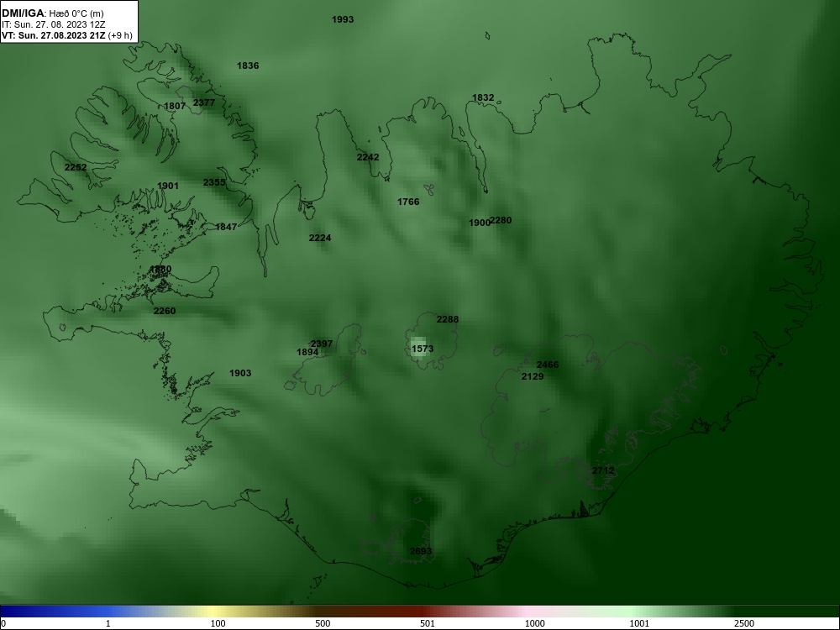Click the 2252 height value
The width and height of the screenshot is (840, 630).
(76, 167)
